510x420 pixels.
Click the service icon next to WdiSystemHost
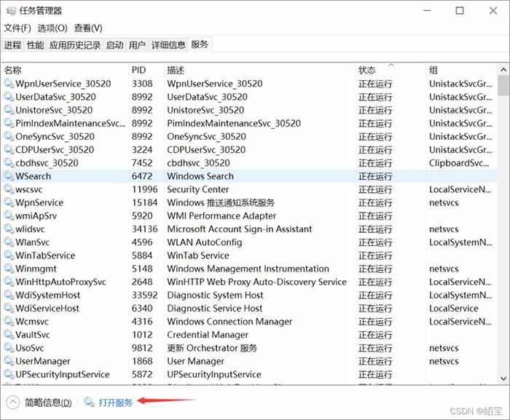pos(9,296)
